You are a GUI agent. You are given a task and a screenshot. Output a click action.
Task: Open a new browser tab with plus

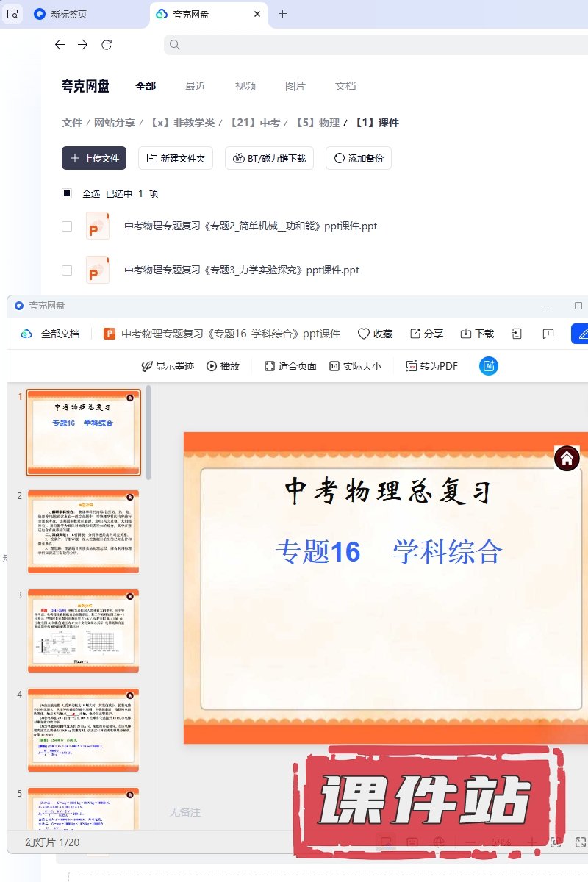[x=282, y=14]
